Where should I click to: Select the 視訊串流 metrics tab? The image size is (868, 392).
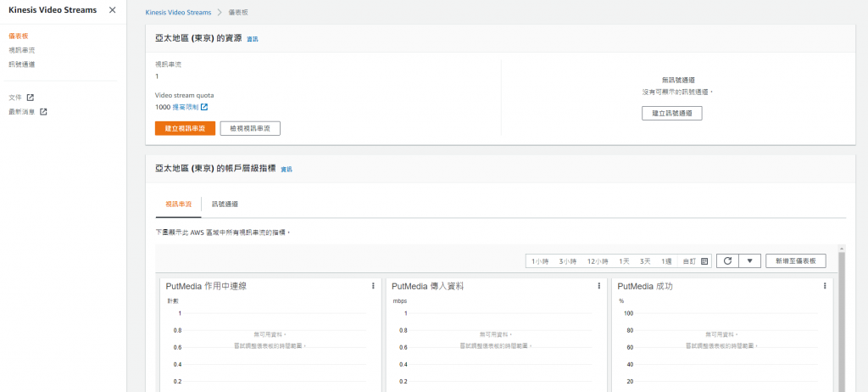[x=178, y=204]
